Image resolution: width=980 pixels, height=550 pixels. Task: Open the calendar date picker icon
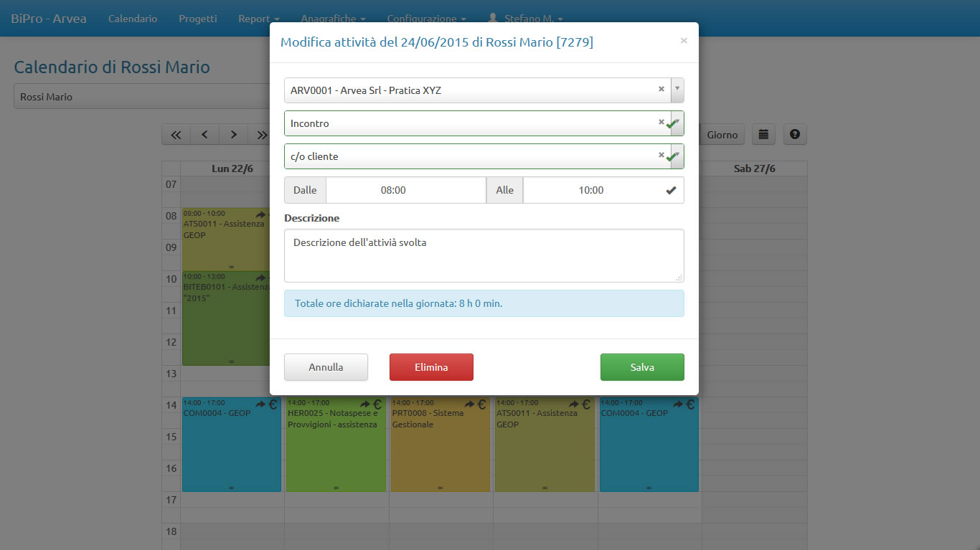pyautogui.click(x=763, y=134)
